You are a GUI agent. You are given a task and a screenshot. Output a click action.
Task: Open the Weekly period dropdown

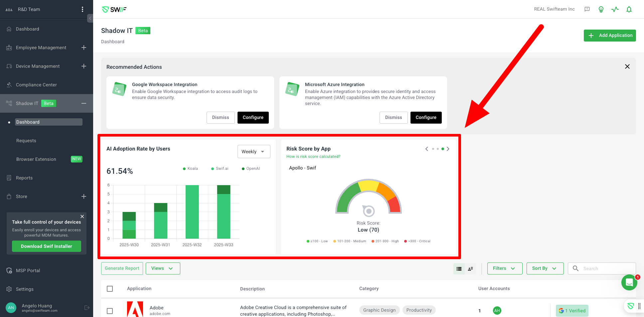click(253, 152)
